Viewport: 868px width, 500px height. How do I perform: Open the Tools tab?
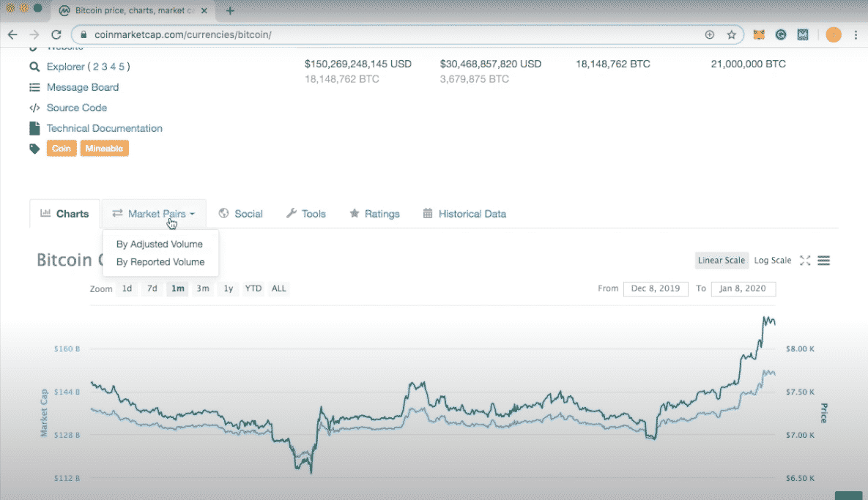click(x=306, y=214)
